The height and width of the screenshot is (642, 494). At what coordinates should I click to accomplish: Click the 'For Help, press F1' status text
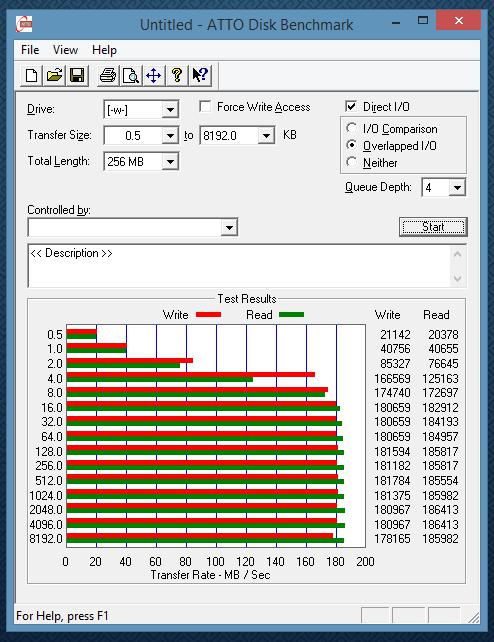pyautogui.click(x=62, y=616)
